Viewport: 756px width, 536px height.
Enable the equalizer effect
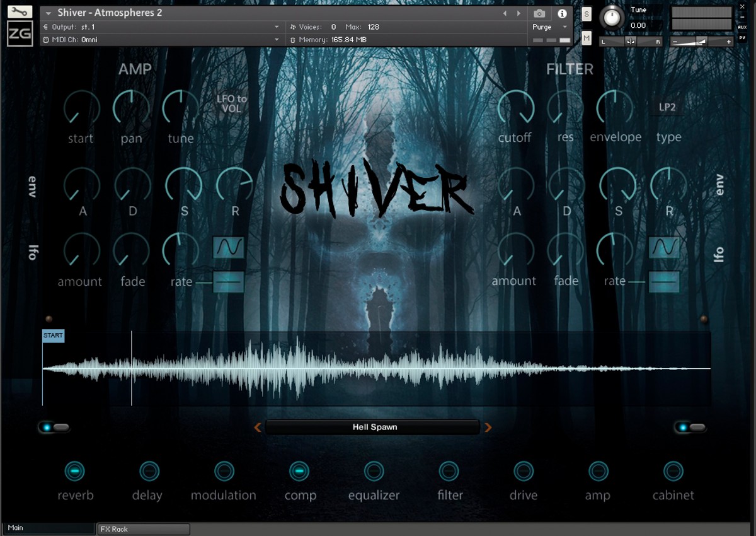pos(374,471)
